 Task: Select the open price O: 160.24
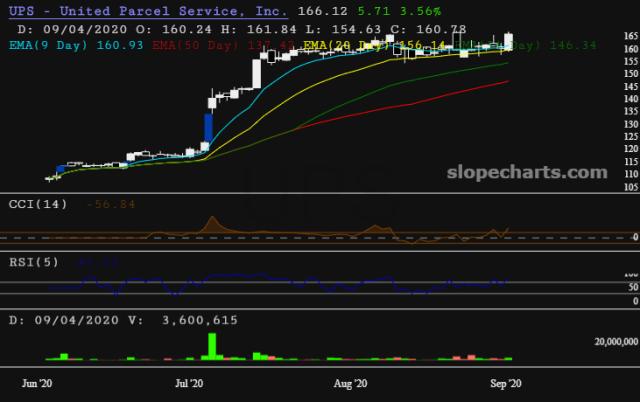point(174,29)
